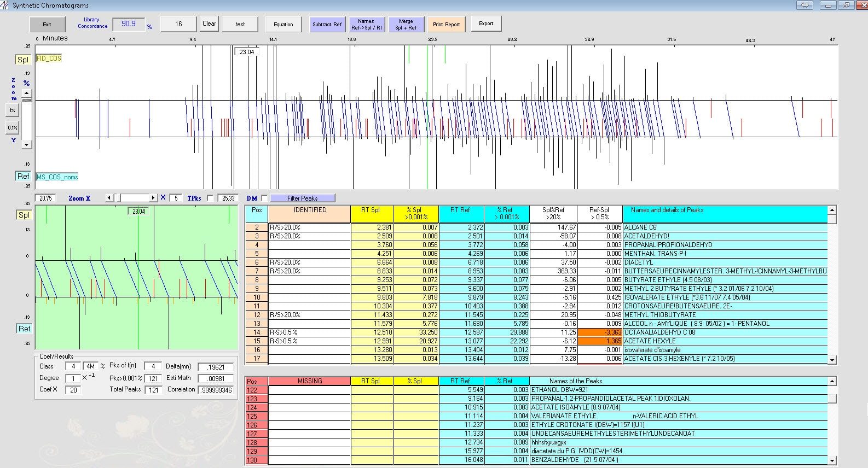Click the Exit button

point(47,24)
